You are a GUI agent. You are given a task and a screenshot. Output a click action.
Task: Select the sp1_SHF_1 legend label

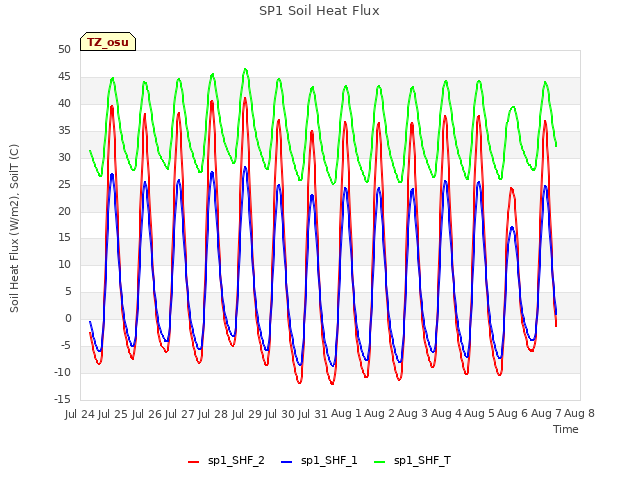pyautogui.click(x=329, y=461)
